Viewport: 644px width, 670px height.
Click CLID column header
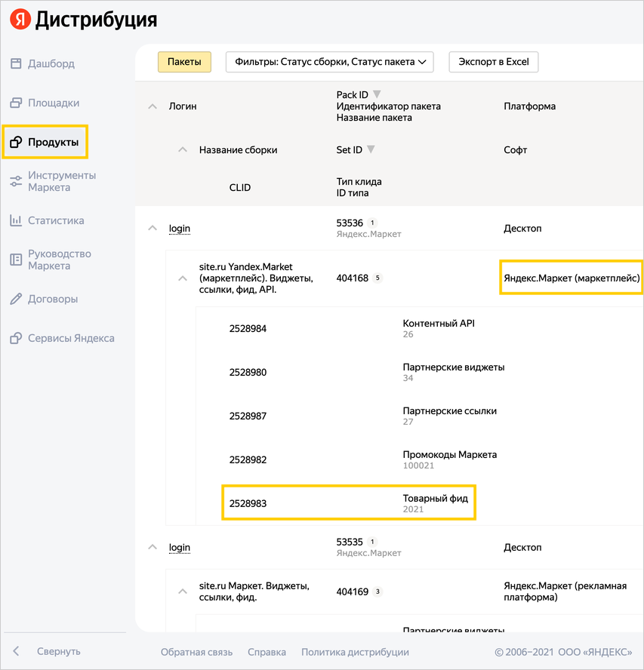coord(240,188)
